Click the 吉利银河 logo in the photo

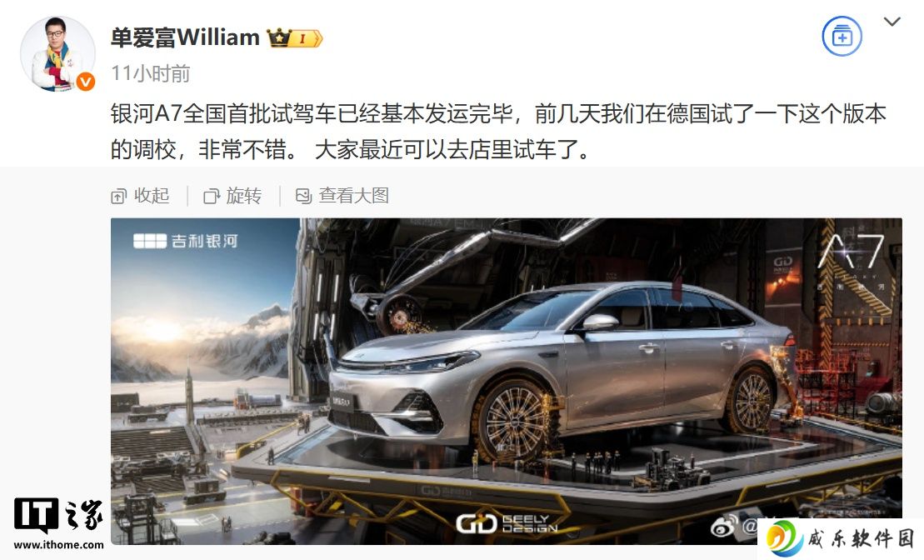pos(186,241)
